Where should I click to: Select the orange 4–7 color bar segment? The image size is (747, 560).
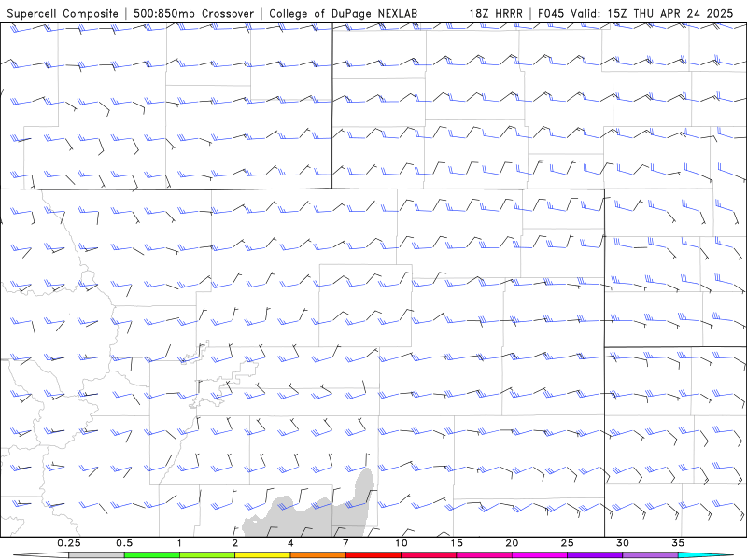(x=317, y=555)
